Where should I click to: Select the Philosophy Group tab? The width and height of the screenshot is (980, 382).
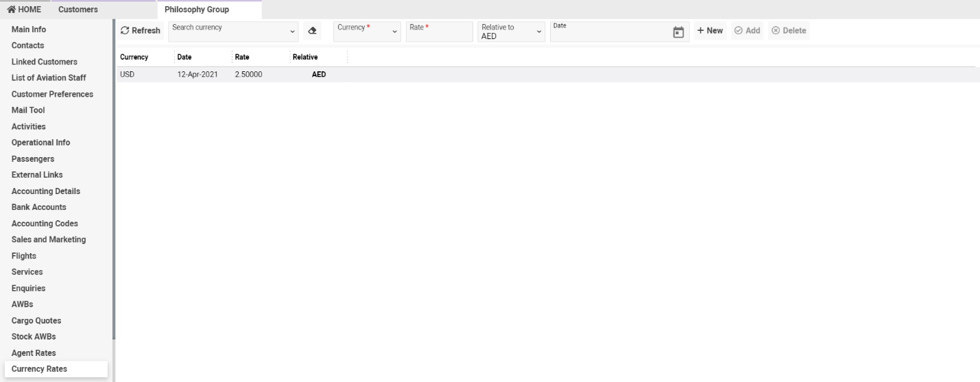tap(209, 9)
